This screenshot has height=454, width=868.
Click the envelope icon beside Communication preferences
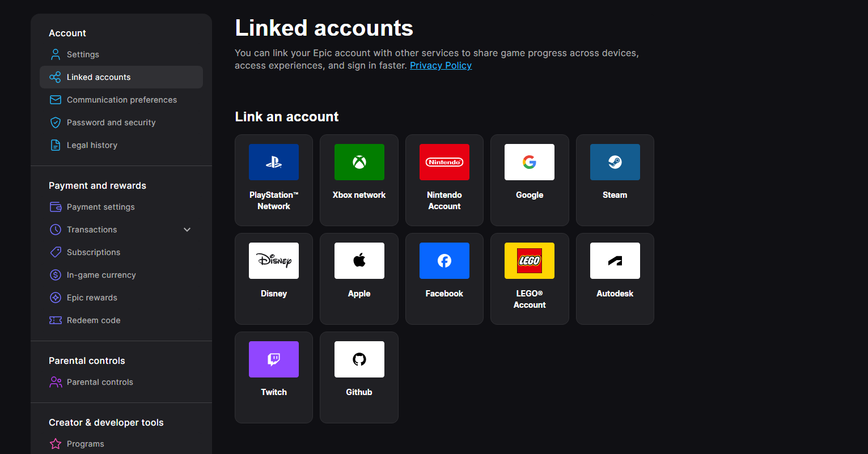point(56,100)
